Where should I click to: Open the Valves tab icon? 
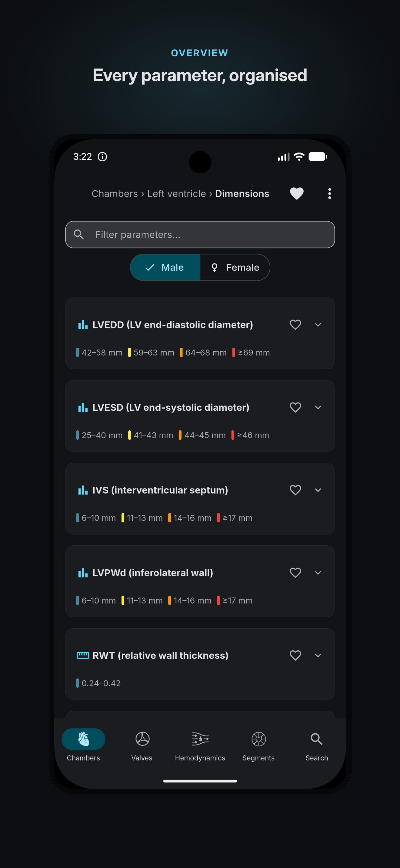coord(142,739)
